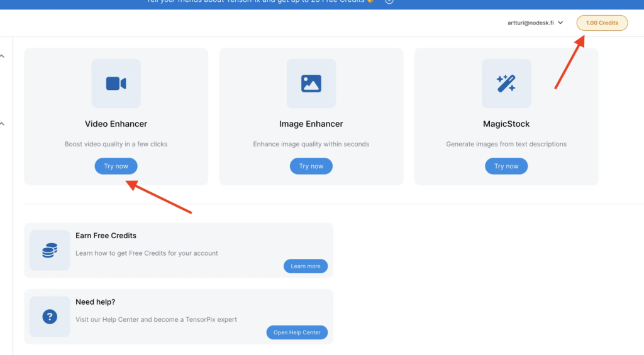644x355 pixels.
Task: Open the 1.00 Credits balance button
Action: click(x=602, y=23)
